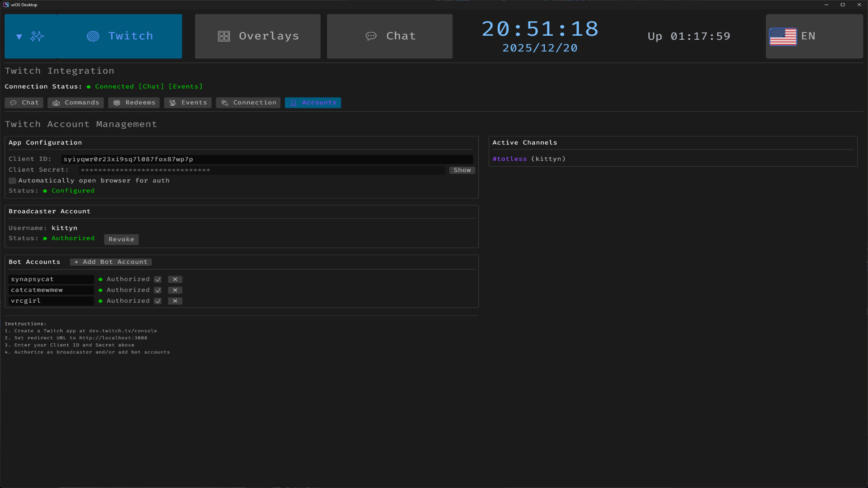Viewport: 868px width, 488px height.
Task: Select the Commands icon in the Twitch tabs
Action: (57, 103)
